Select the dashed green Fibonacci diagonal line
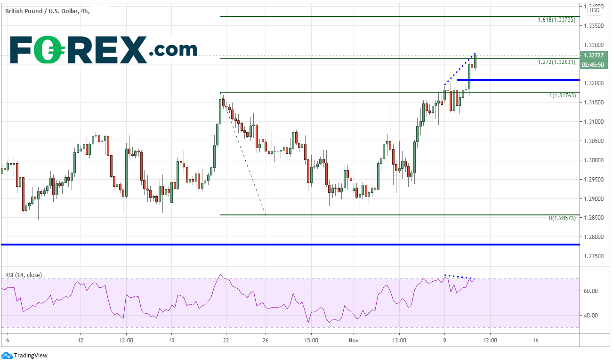 click(243, 154)
